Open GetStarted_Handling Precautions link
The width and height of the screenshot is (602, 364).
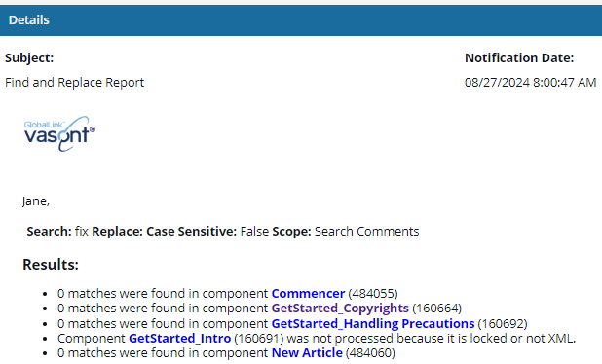(373, 324)
